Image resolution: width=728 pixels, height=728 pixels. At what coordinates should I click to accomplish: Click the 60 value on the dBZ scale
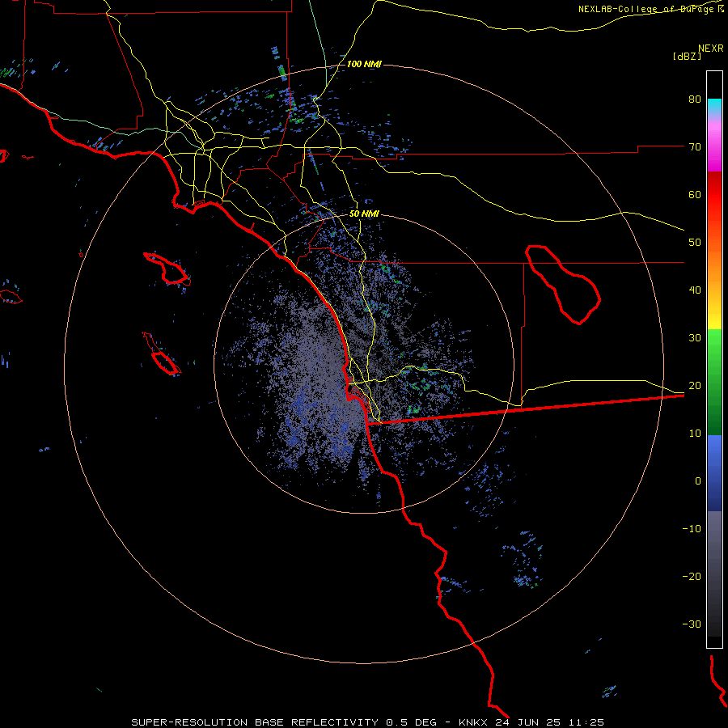(695, 194)
